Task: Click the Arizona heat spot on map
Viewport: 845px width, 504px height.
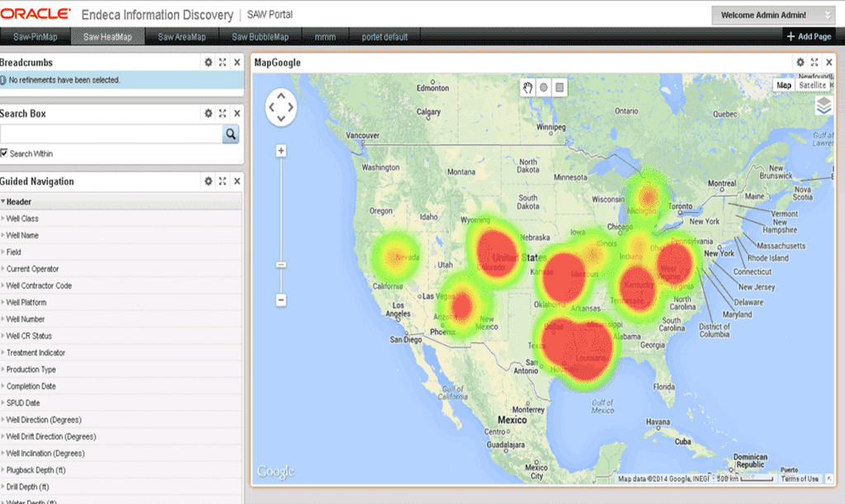Action: (462, 306)
